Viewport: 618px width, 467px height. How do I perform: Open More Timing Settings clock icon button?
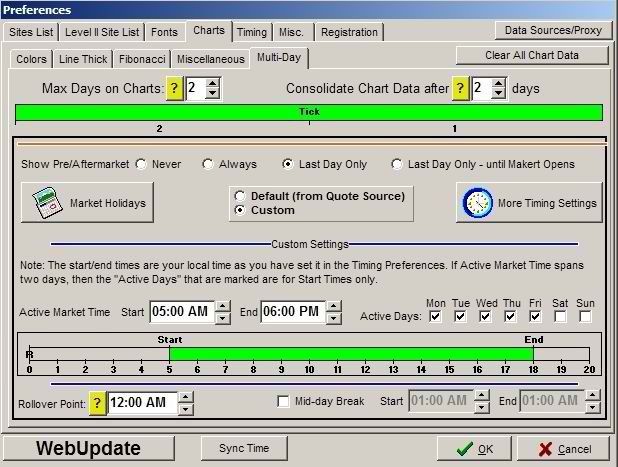coord(530,203)
